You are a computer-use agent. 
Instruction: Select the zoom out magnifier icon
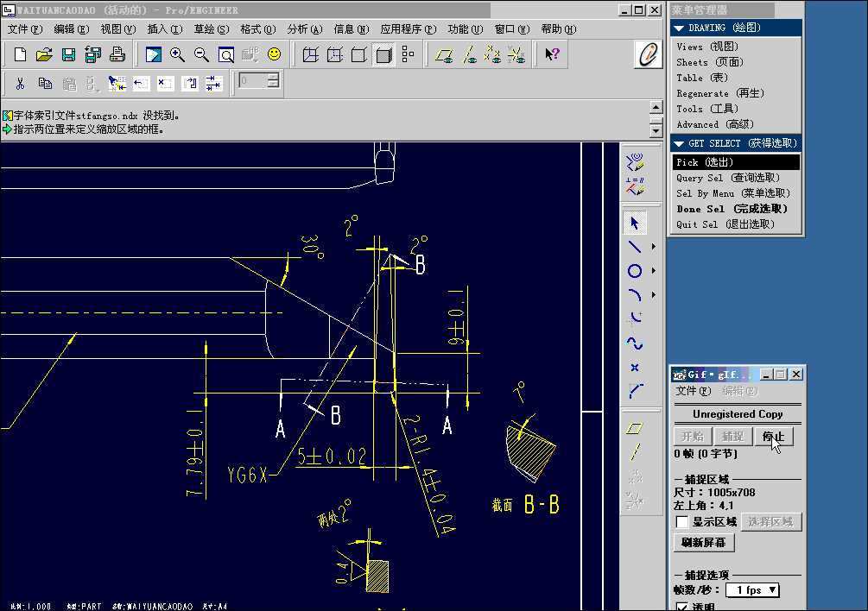click(201, 54)
